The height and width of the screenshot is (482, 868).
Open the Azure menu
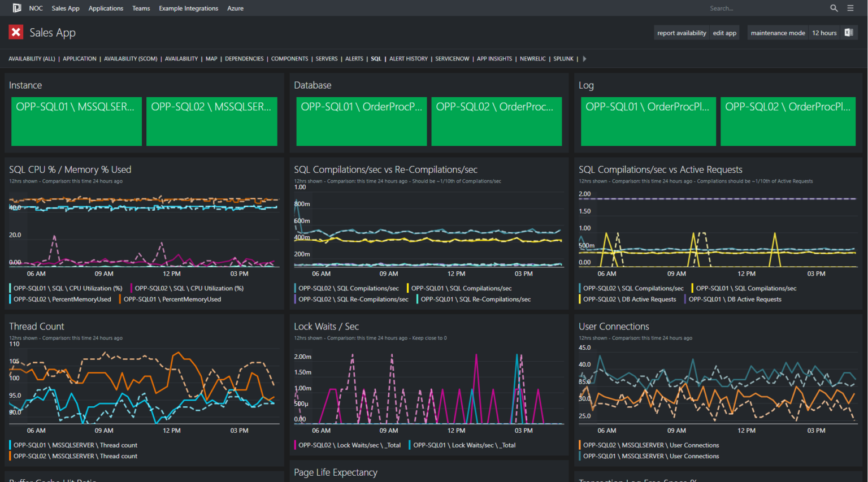[235, 8]
